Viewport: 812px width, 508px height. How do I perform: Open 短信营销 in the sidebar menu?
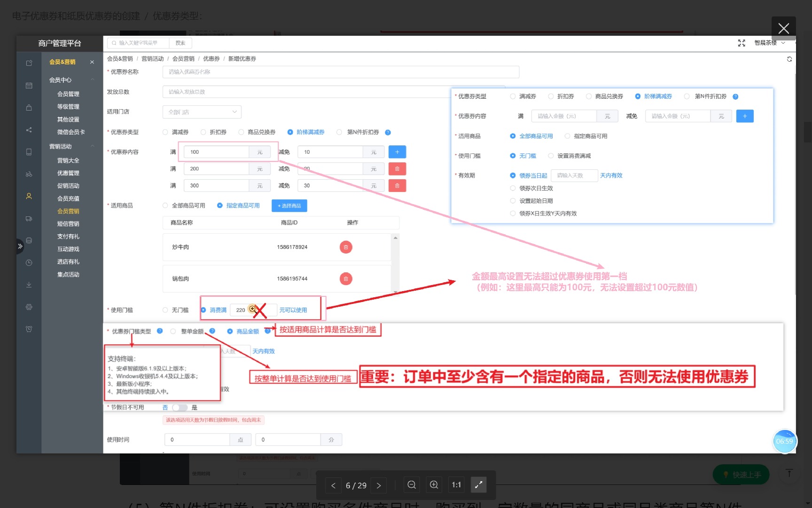tap(69, 224)
